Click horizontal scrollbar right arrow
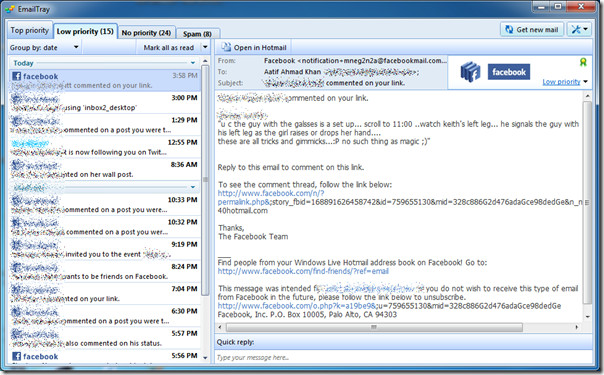604x375 pixels. pos(577,327)
